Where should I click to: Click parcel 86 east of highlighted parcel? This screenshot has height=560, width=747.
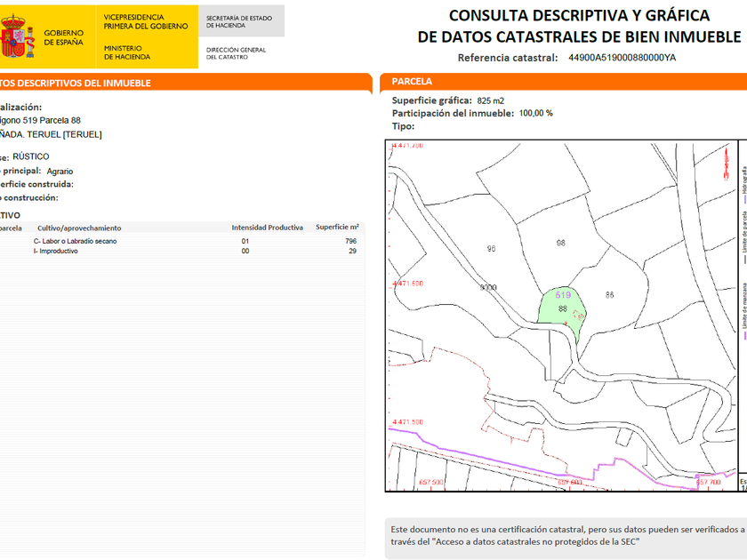[609, 294]
